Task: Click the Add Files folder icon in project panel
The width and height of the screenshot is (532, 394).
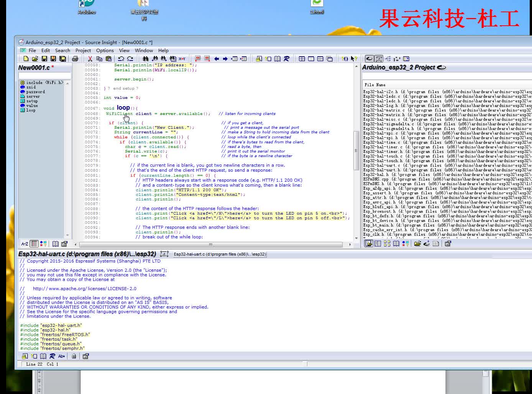Action: [x=417, y=243]
